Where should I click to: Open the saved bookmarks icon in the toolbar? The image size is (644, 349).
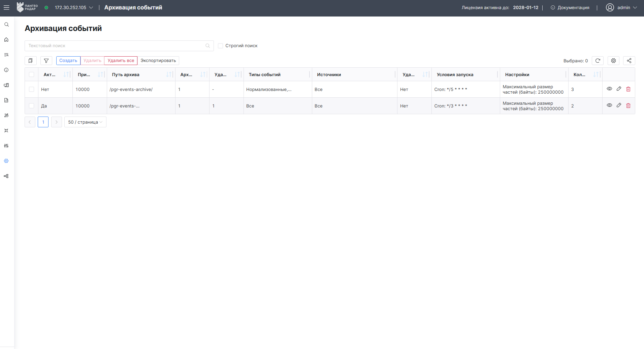point(31,61)
